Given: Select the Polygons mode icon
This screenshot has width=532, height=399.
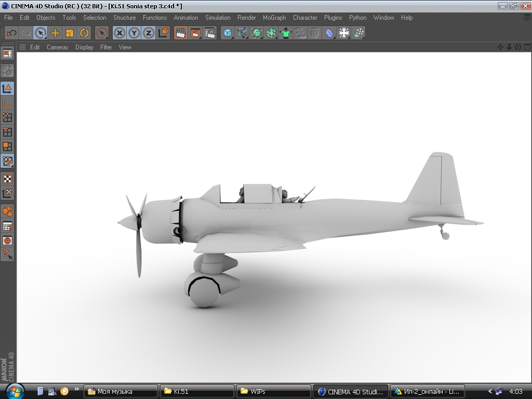Looking at the screenshot, I should coord(7,147).
